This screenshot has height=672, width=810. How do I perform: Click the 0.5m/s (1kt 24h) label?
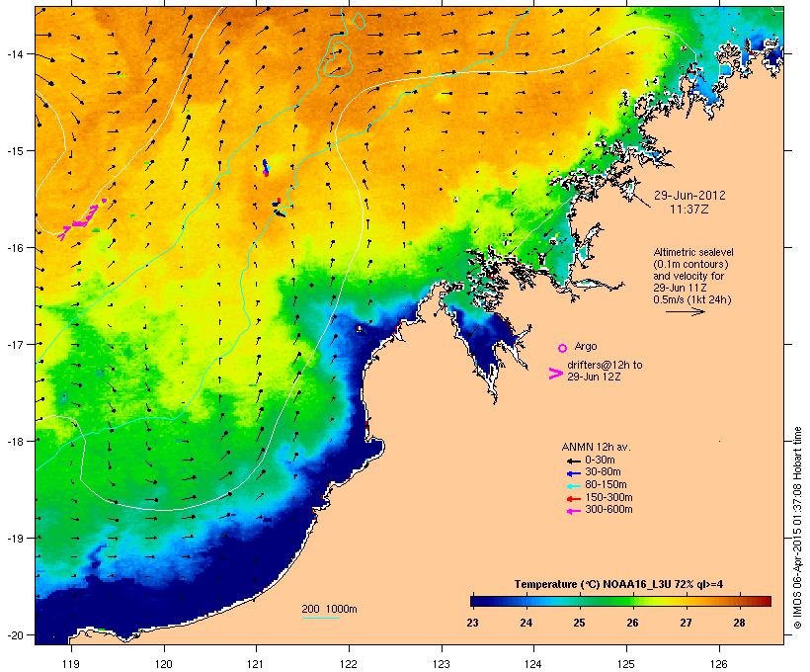[692, 299]
